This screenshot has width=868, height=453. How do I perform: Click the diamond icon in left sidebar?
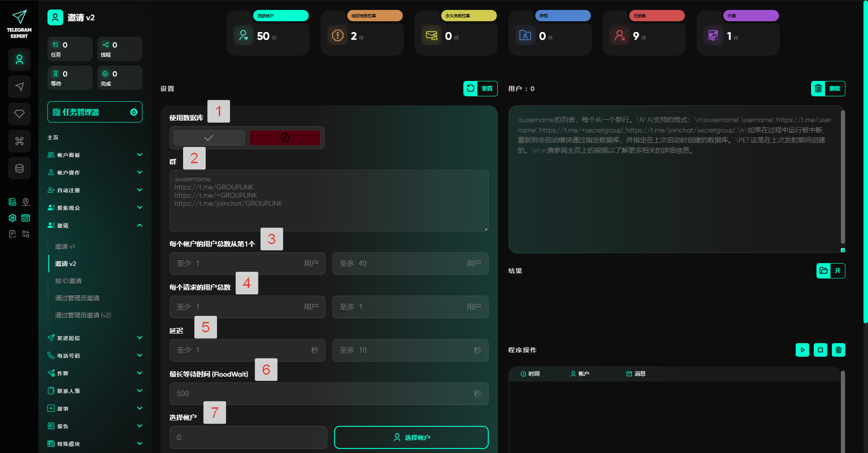pos(19,114)
